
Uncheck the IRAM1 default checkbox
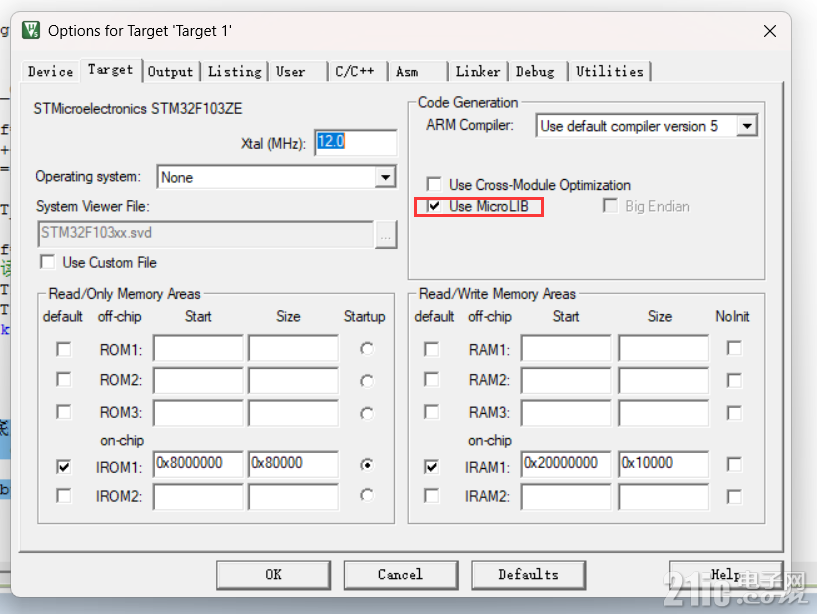(x=431, y=466)
